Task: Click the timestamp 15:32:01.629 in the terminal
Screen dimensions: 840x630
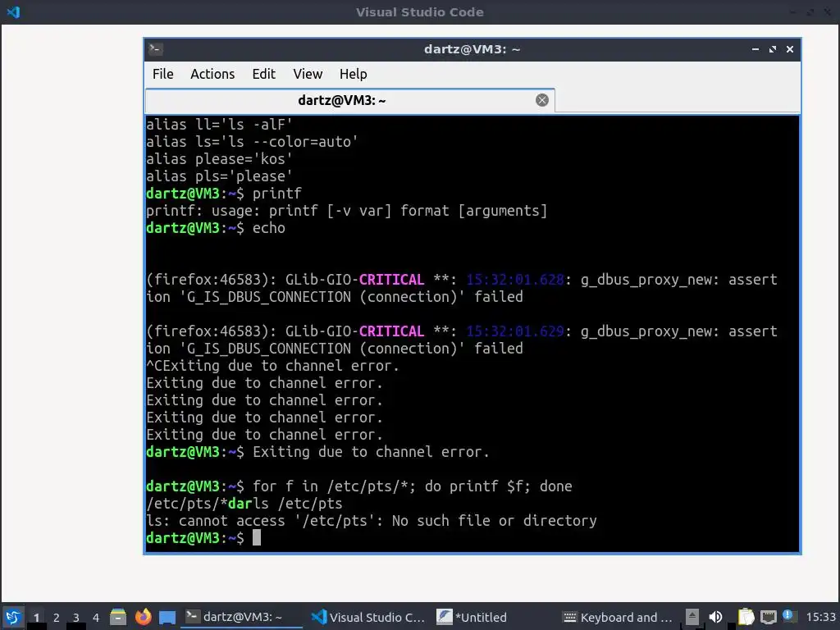Action: point(515,331)
